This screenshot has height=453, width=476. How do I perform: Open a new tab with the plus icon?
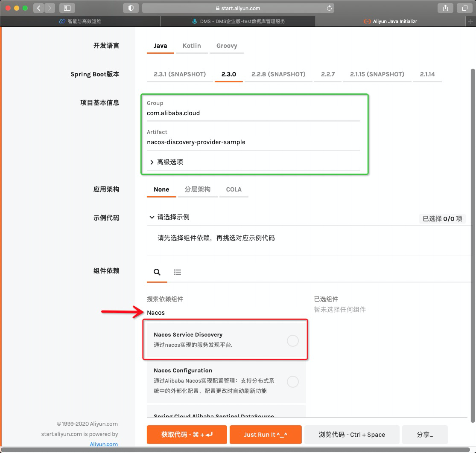(x=470, y=21)
